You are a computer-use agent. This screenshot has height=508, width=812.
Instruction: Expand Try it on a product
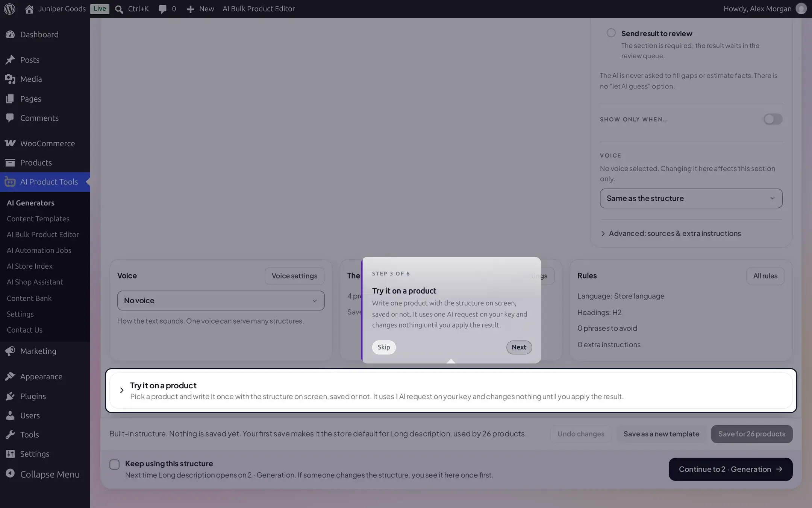pos(451,391)
